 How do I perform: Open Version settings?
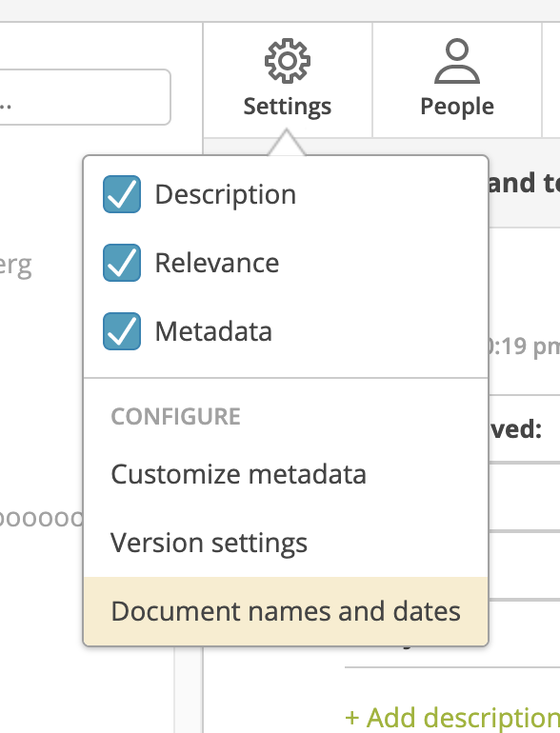(x=210, y=543)
